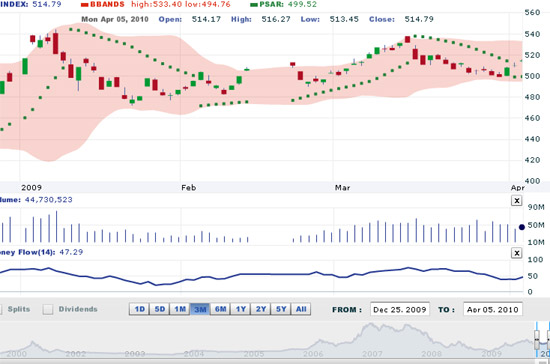Click the Close value 514.79
The image size is (550, 364).
click(x=419, y=19)
